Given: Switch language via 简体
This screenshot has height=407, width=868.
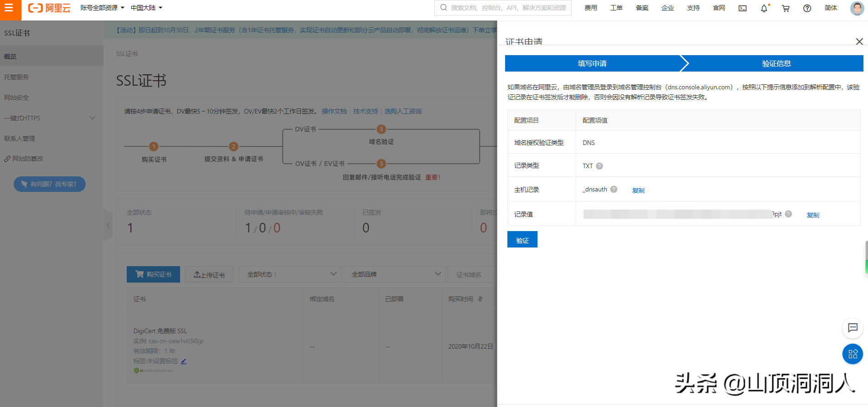Looking at the screenshot, I should pos(831,8).
